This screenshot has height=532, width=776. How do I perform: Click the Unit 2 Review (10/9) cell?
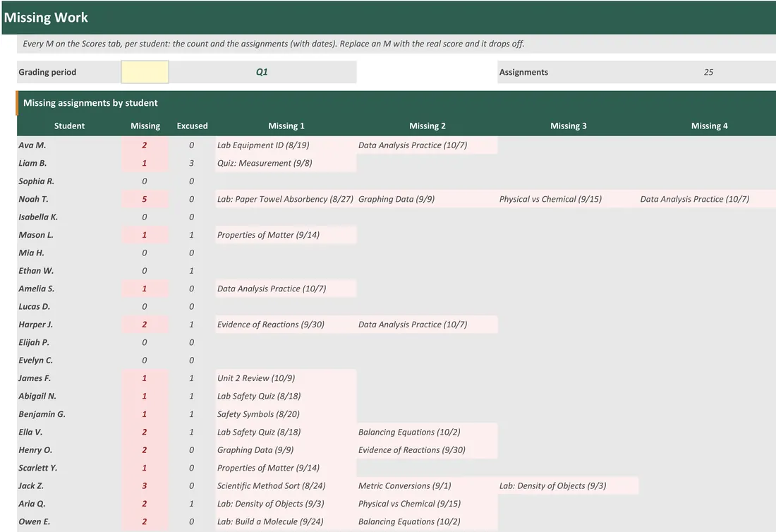[x=286, y=378]
